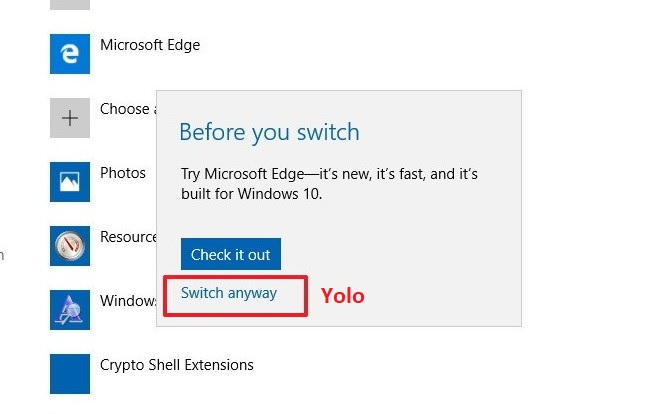The height and width of the screenshot is (414, 651).
Task: Click the Try Microsoft Edge description text
Action: click(329, 184)
